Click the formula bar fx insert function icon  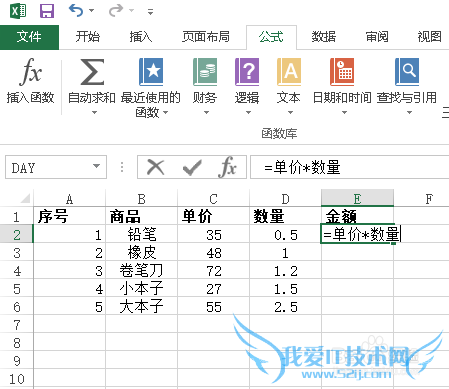[227, 167]
